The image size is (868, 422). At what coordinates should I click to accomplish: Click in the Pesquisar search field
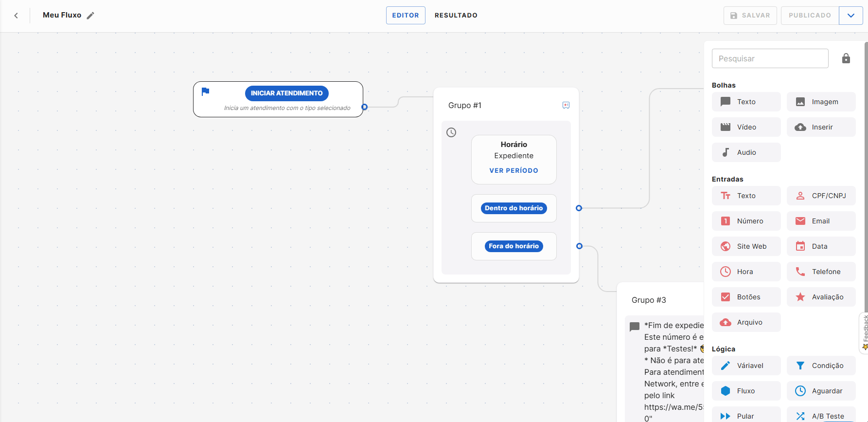coord(770,58)
